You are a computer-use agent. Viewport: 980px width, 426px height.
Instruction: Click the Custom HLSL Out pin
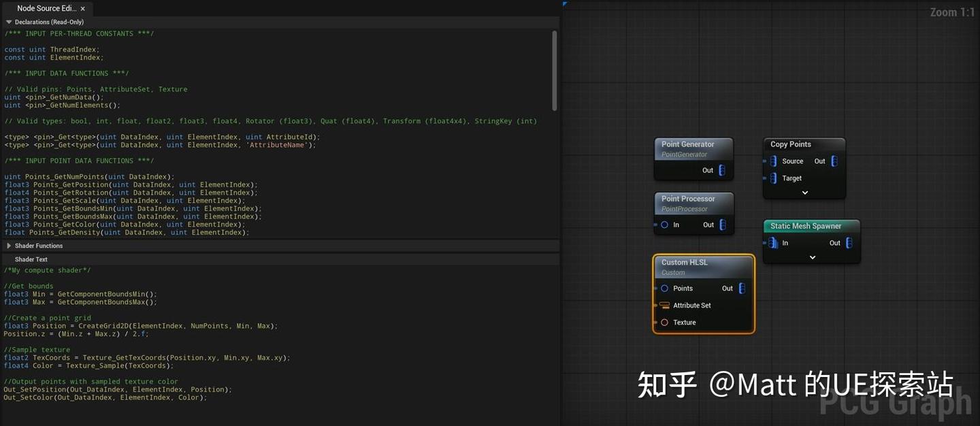click(x=742, y=289)
